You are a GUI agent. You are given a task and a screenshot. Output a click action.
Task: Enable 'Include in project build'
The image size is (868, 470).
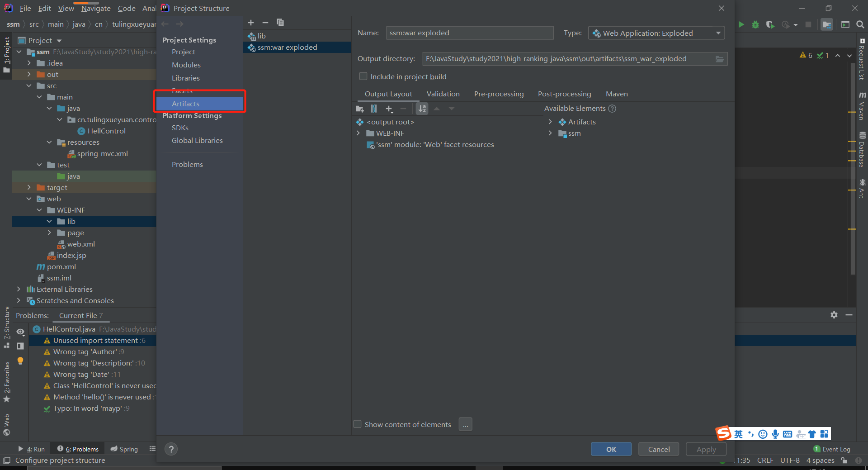pyautogui.click(x=363, y=76)
